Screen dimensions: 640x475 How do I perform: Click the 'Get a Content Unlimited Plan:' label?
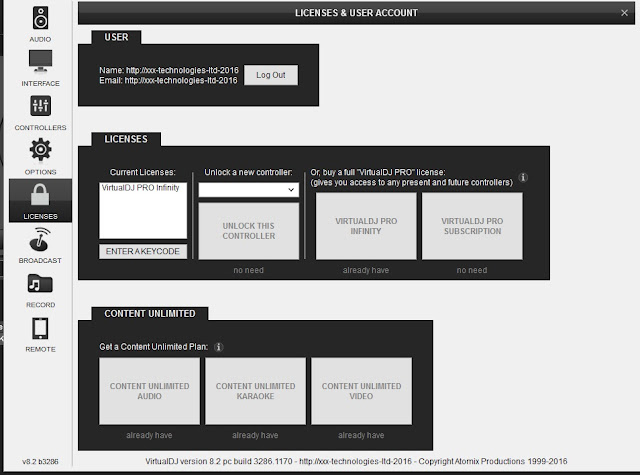tap(153, 347)
